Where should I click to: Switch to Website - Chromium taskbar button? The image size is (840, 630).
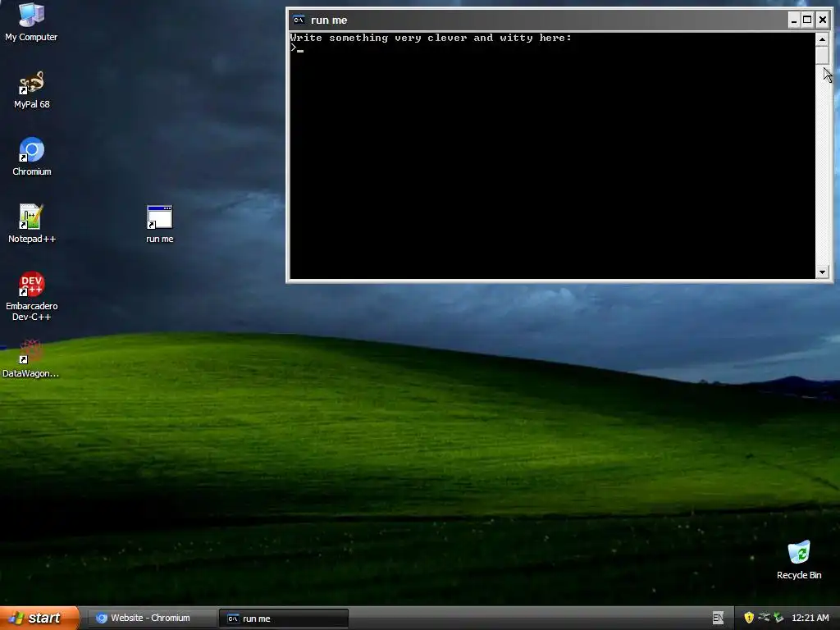pos(150,619)
